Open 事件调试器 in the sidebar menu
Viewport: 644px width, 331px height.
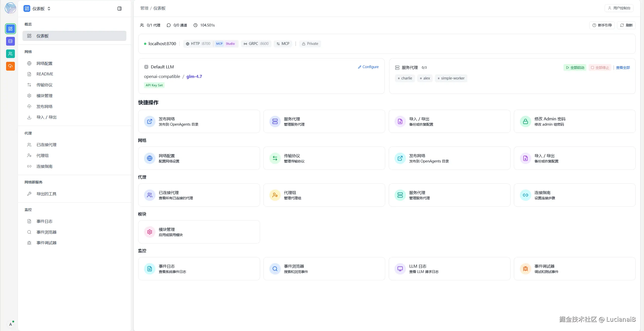tap(46, 243)
